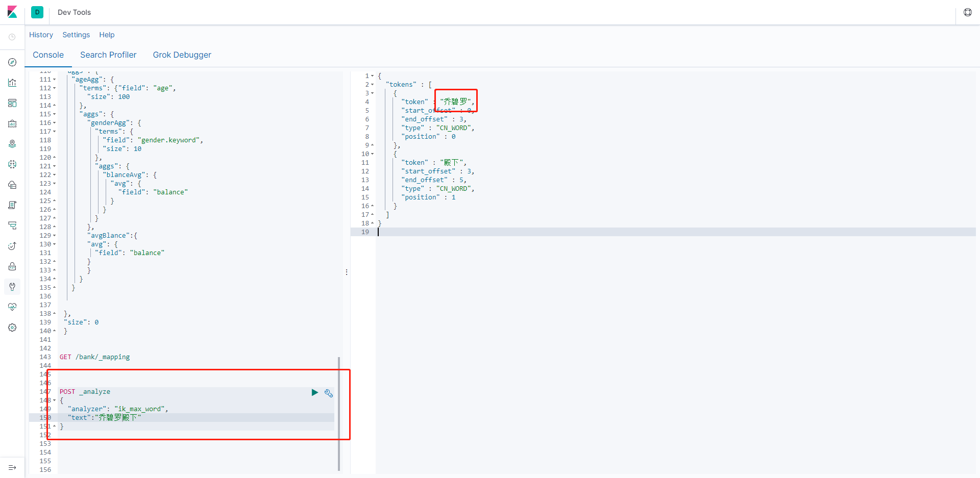Switch to Search Profiler tab
The width and height of the screenshot is (980, 478).
(108, 55)
